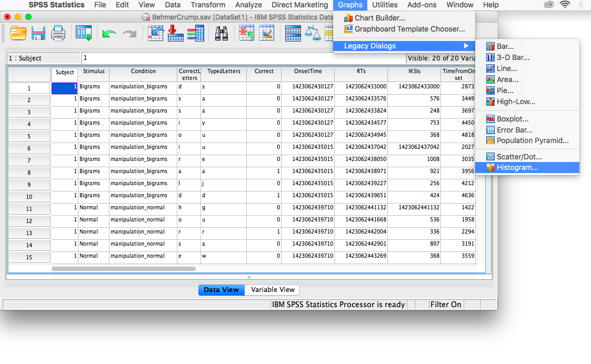The width and height of the screenshot is (591, 364).
Task: Redo with the gray arrow
Action: pos(129,34)
